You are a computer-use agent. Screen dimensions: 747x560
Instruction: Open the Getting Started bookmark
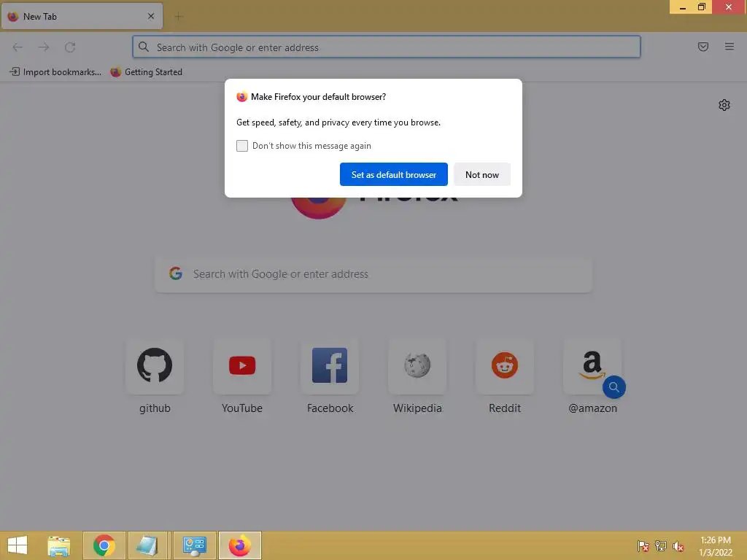(x=146, y=72)
